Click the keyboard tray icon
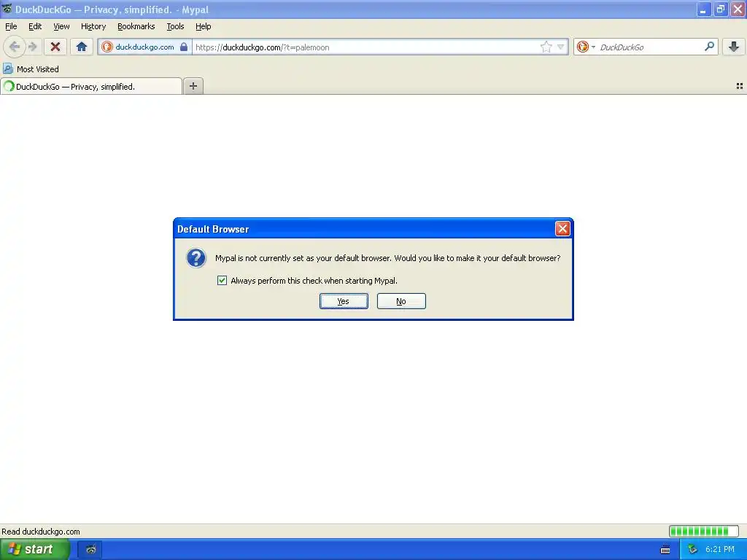This screenshot has height=560, width=747. point(665,550)
